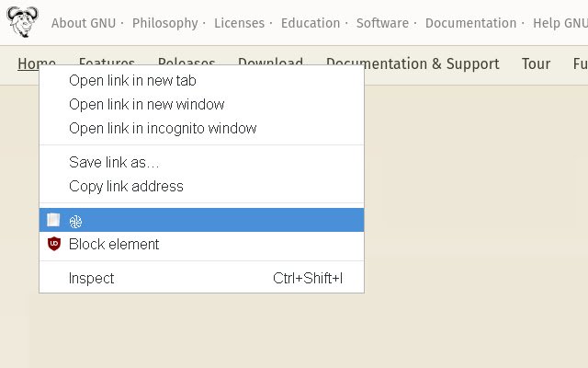
Task: Choose Open link in new tab
Action: click(x=202, y=80)
